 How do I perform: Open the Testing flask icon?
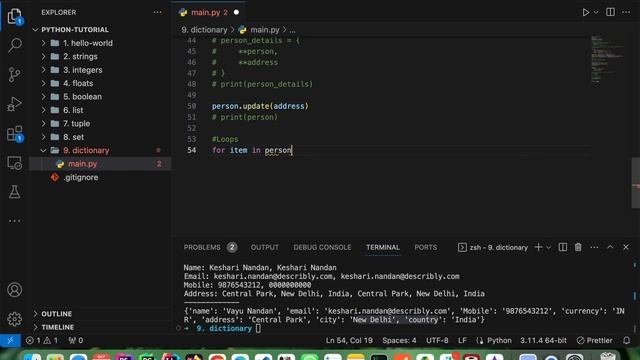pos(15,192)
